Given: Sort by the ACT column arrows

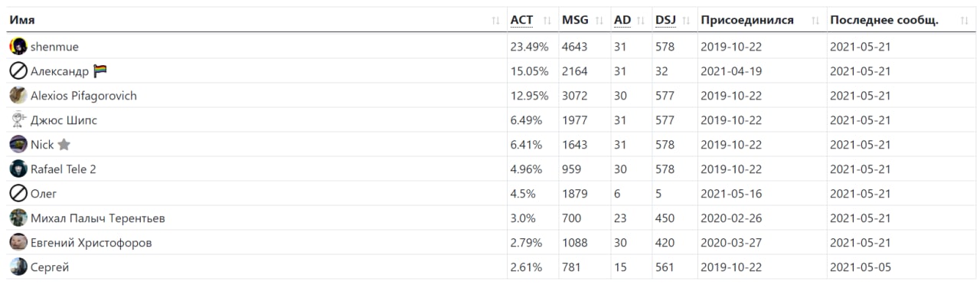Looking at the screenshot, I should click(x=547, y=21).
